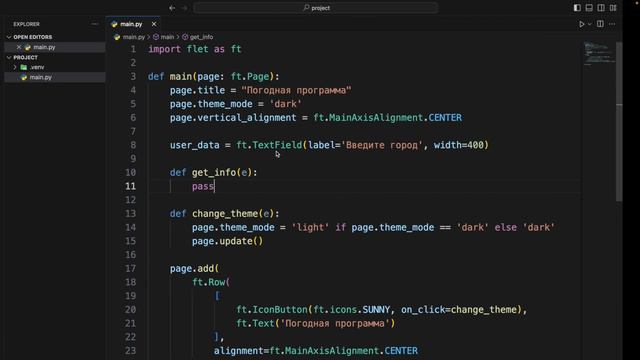Image resolution: width=640 pixels, height=360 pixels.
Task: Click 'pass' keyword on line 11
Action: (203, 187)
